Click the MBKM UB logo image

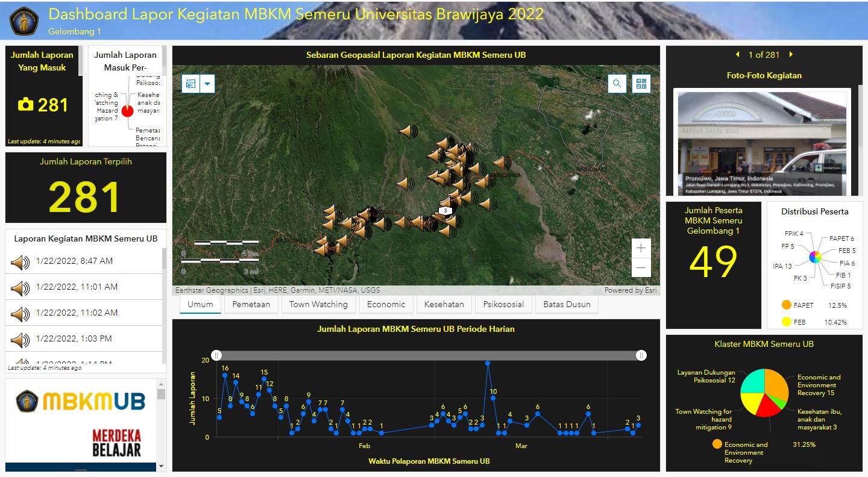pyautogui.click(x=81, y=401)
